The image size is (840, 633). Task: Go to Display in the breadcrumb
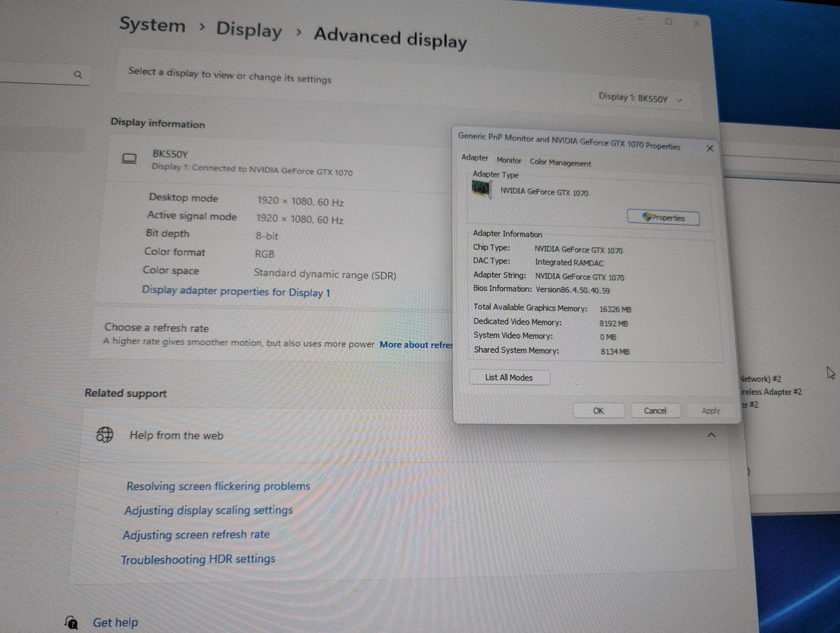tap(248, 29)
